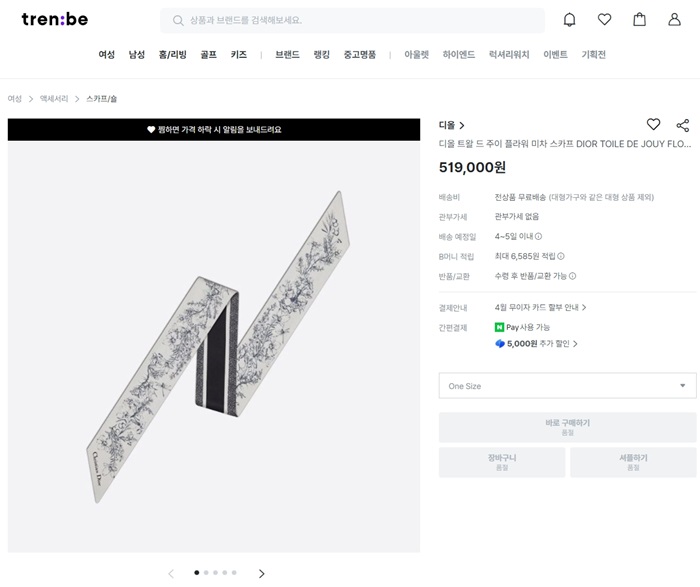Toggle the product like heart
700x587 pixels.
coord(653,125)
